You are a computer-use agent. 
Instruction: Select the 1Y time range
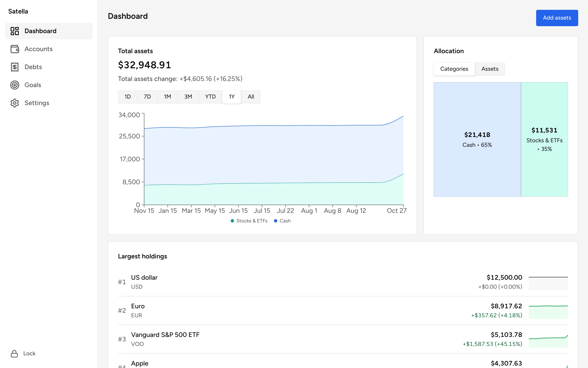[232, 97]
